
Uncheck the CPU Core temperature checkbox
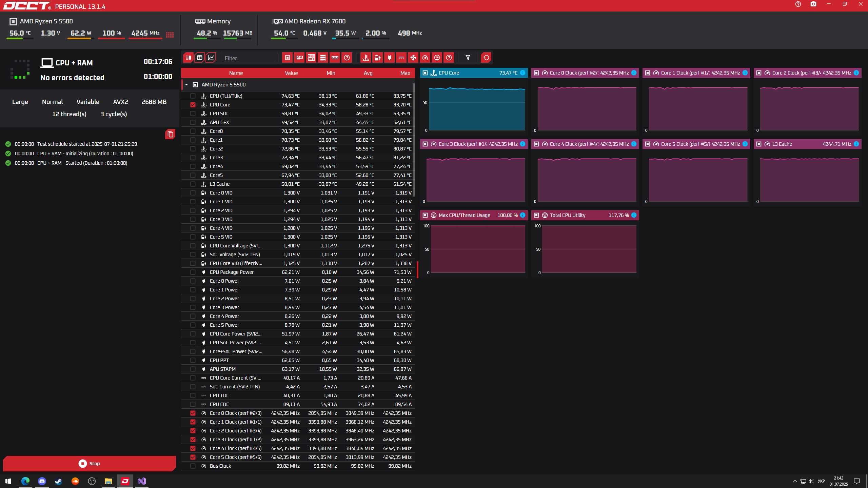coord(193,105)
